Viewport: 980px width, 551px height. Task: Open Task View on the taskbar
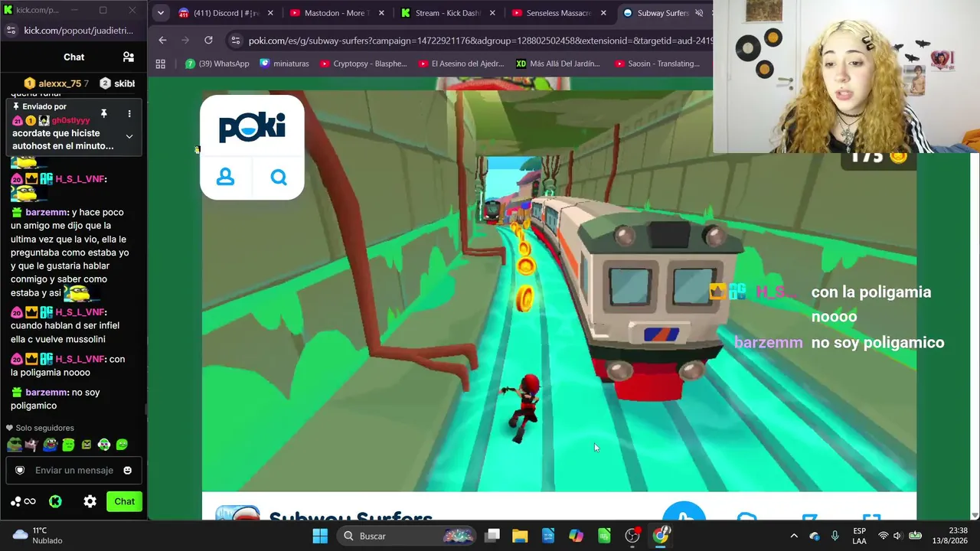(492, 536)
